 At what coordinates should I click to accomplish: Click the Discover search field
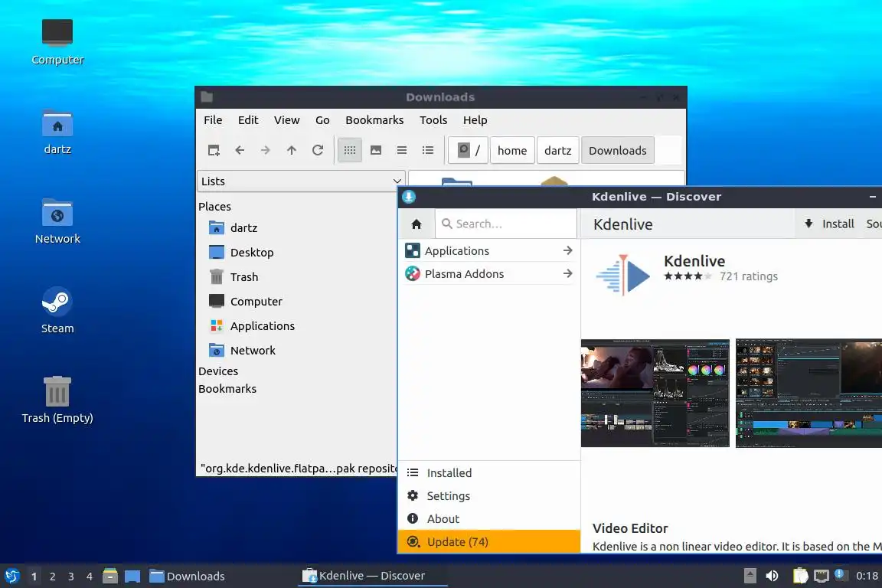tap(505, 224)
